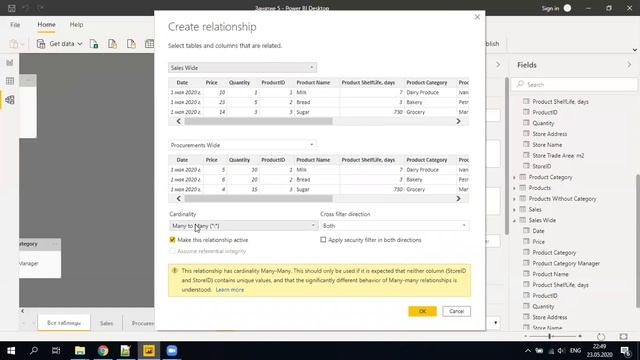The height and width of the screenshot is (360, 640).
Task: Open the Cardinality Many to Many dropdown
Action: click(x=243, y=225)
